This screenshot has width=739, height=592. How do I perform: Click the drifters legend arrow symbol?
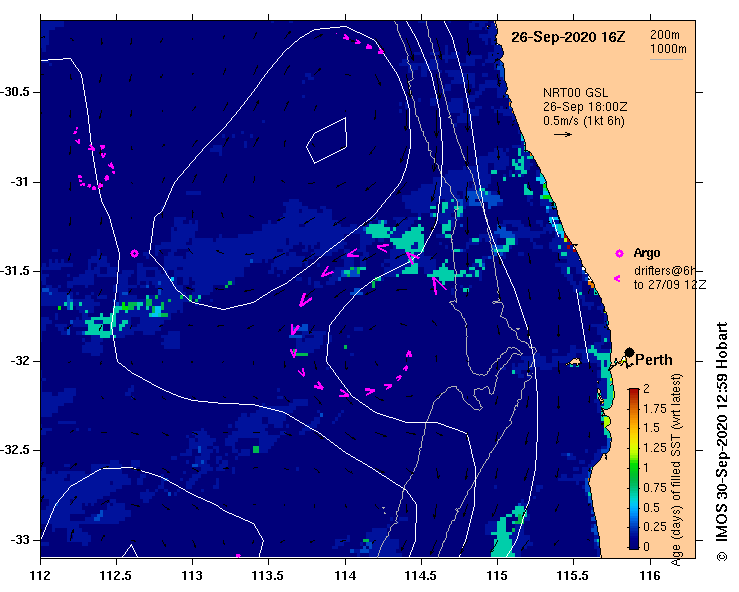[617, 279]
